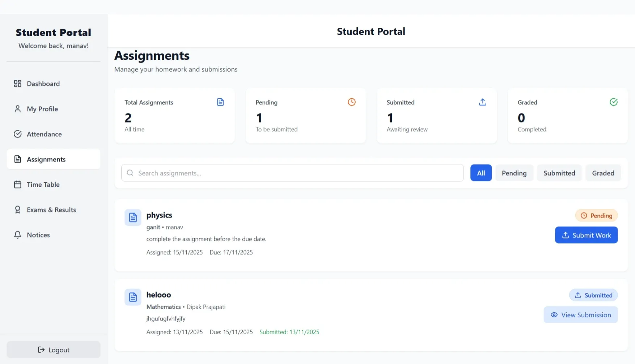The height and width of the screenshot is (364, 635).
Task: Select the Submitted filter
Action: pyautogui.click(x=559, y=173)
